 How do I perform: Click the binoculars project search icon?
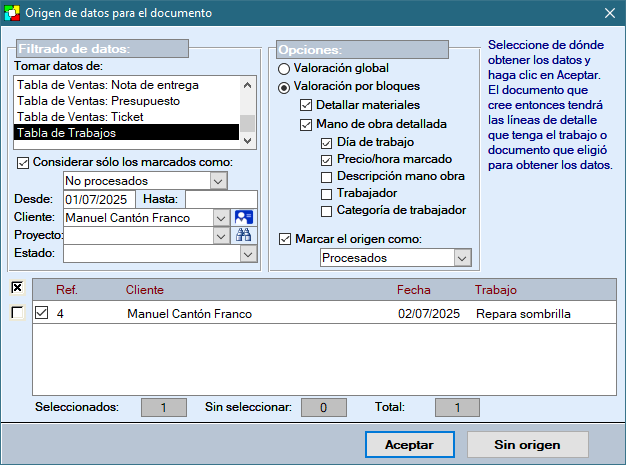tap(244, 235)
